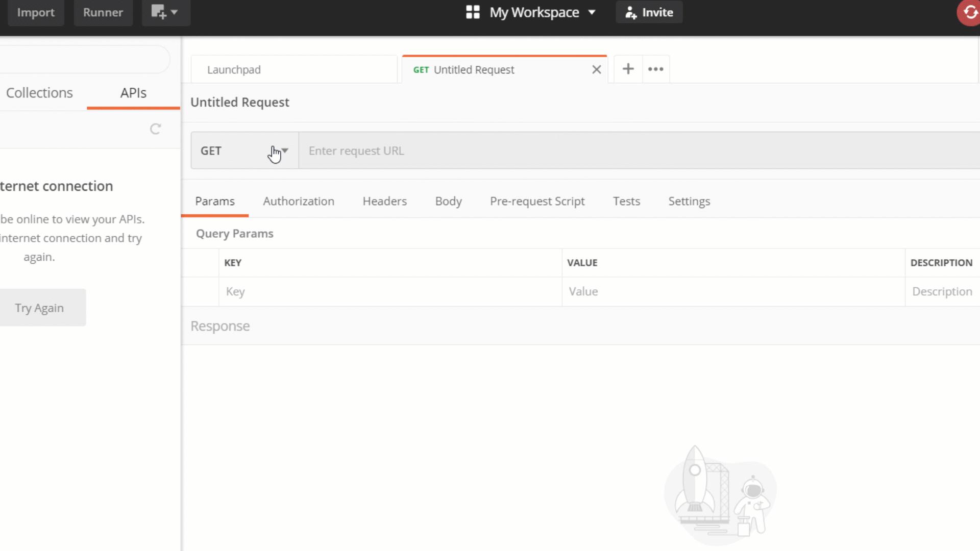Screen dimensions: 980x551
Task: Click the query param Value field
Action: tap(733, 291)
